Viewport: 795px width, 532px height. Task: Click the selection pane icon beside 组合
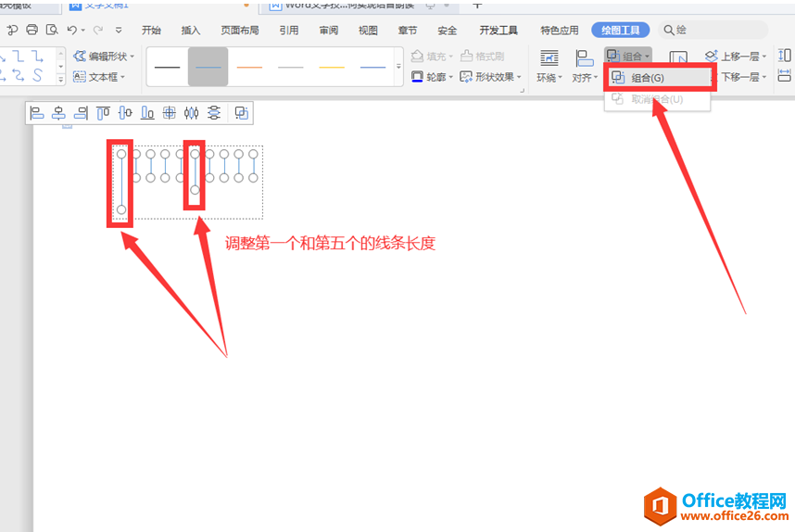(678, 57)
